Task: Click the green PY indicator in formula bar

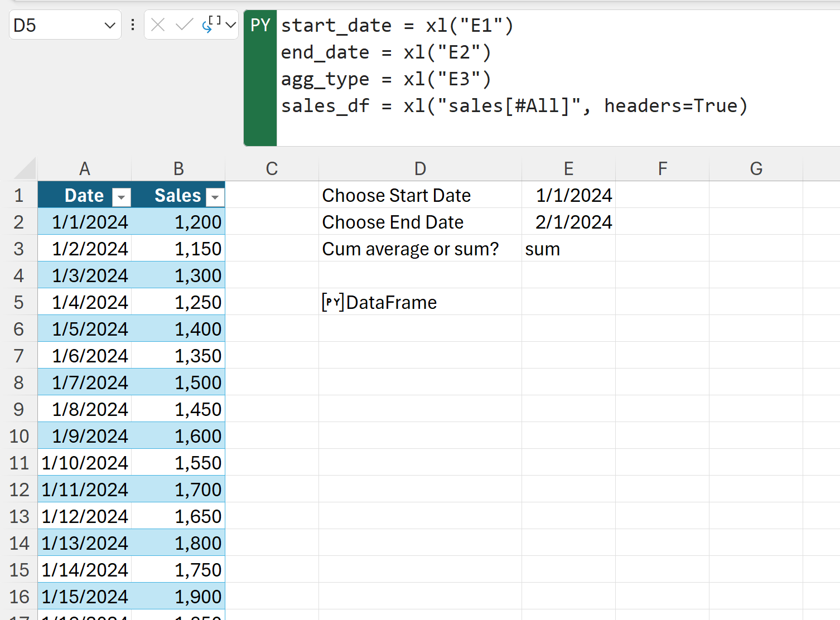Action: [260, 25]
